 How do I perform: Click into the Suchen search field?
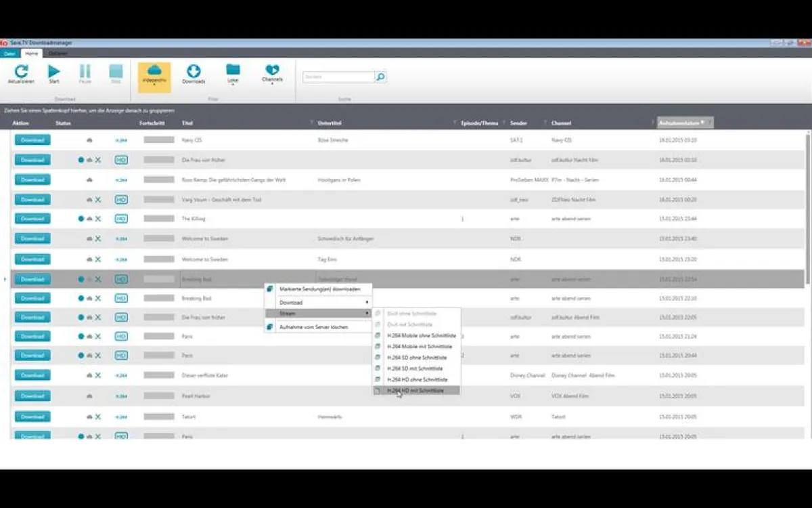click(338, 77)
